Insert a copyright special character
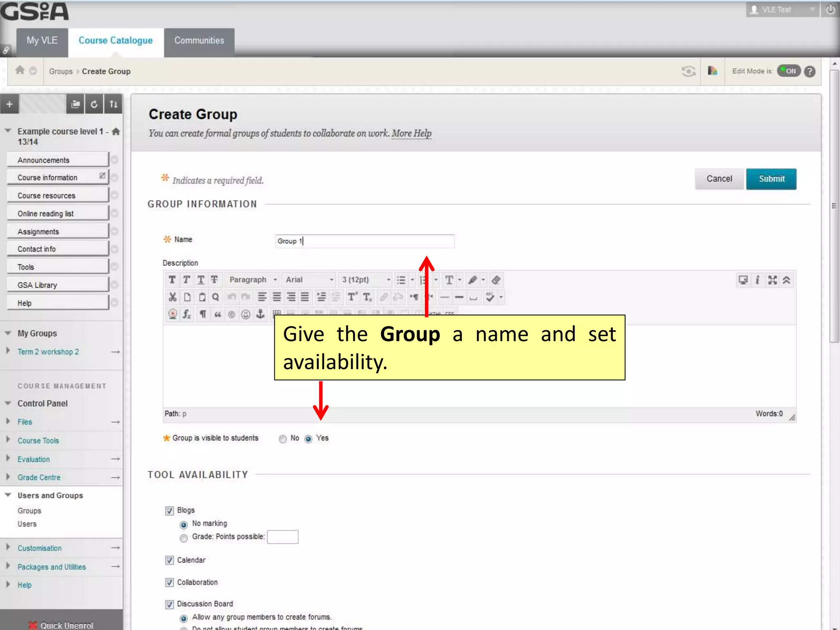Viewport: 840px width, 630px height. click(232, 315)
